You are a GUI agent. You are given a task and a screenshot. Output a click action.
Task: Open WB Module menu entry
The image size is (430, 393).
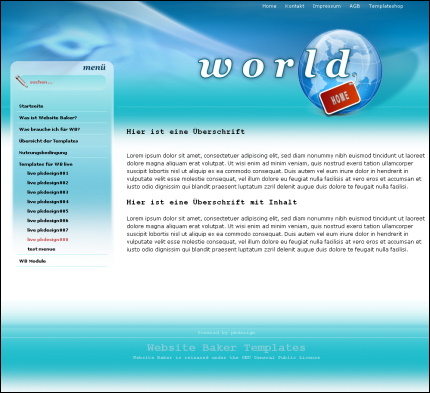[32, 261]
